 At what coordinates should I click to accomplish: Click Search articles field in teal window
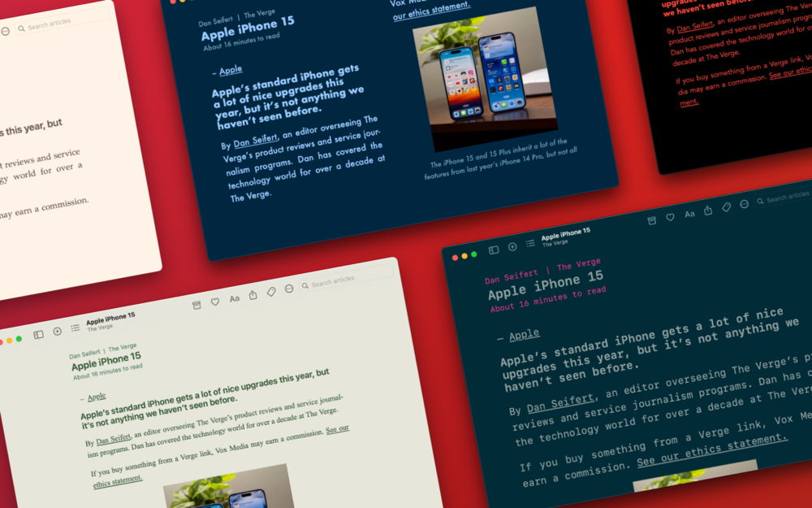tap(784, 198)
